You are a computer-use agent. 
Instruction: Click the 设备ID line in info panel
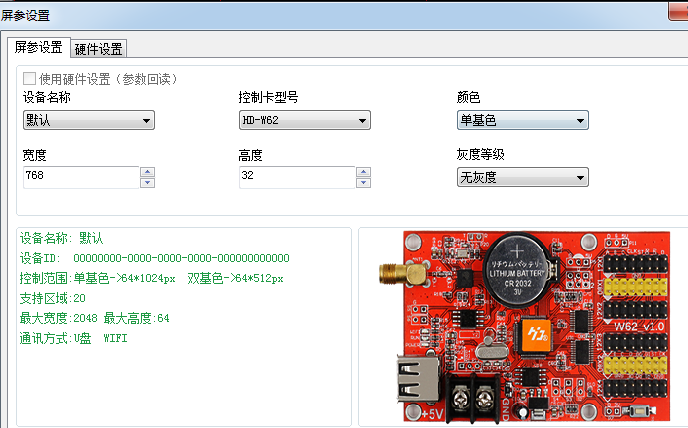(154, 258)
